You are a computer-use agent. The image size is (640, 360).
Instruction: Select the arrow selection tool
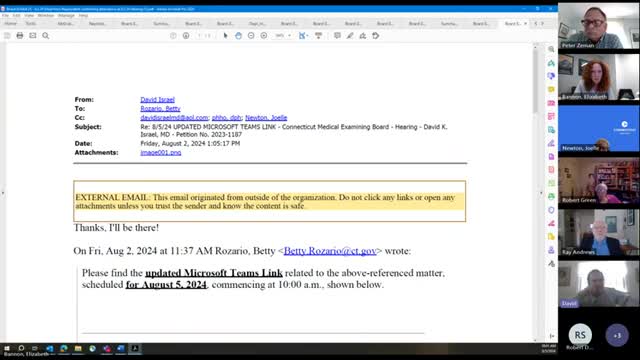click(225, 36)
